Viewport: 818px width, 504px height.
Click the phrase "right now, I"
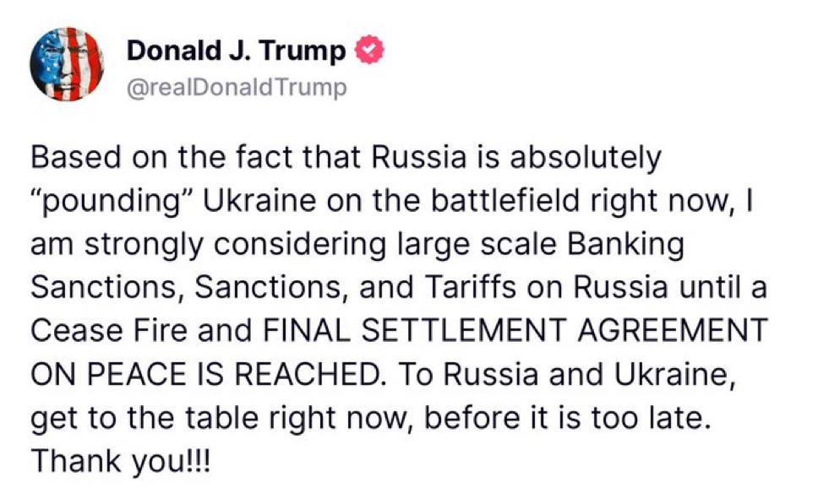697,201
